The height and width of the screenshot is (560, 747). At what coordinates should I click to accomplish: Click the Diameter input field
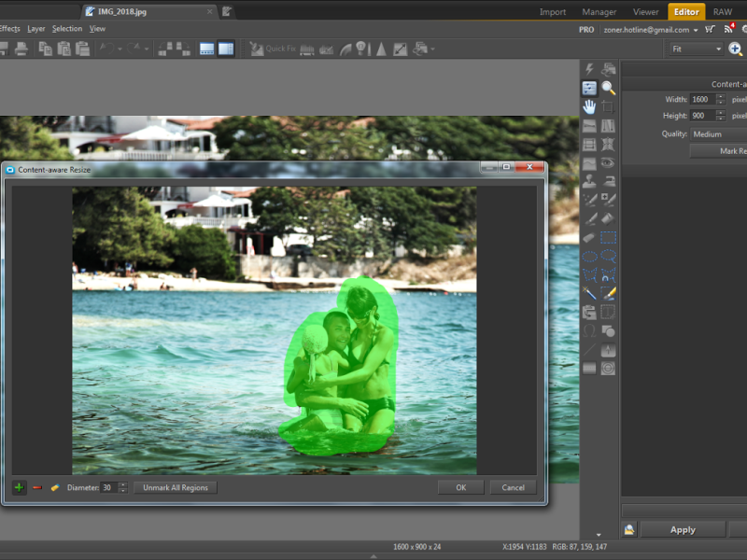coord(109,487)
